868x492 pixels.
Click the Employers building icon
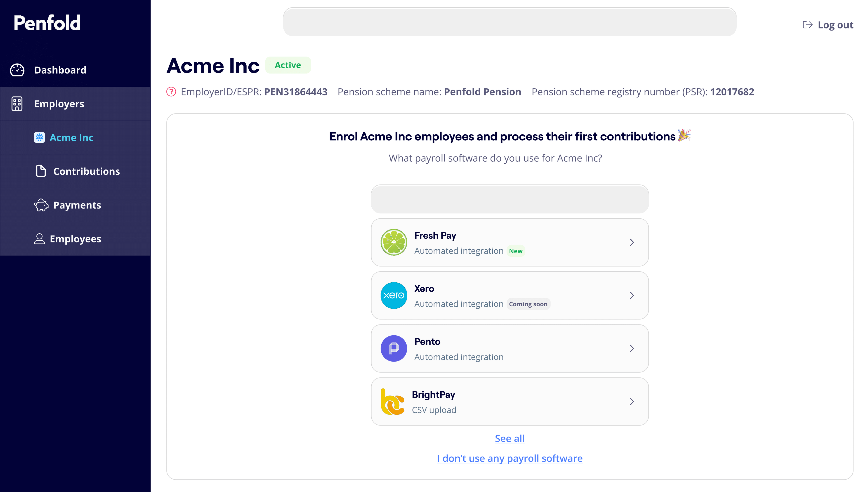pos(17,104)
